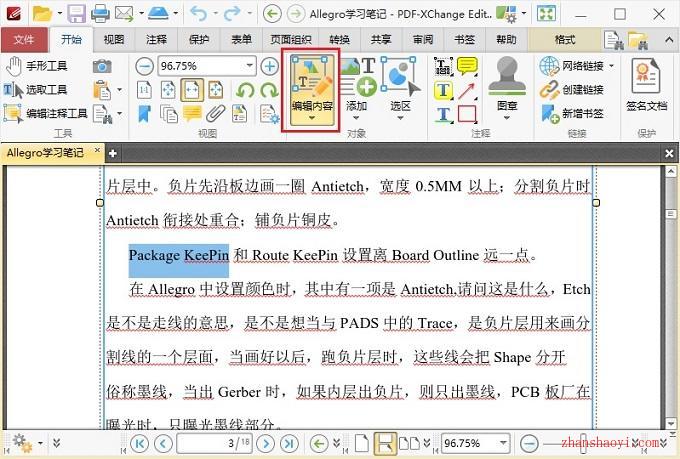The width and height of the screenshot is (680, 459).
Task: Toggle single page continuous layout in status bar
Action: point(384,443)
